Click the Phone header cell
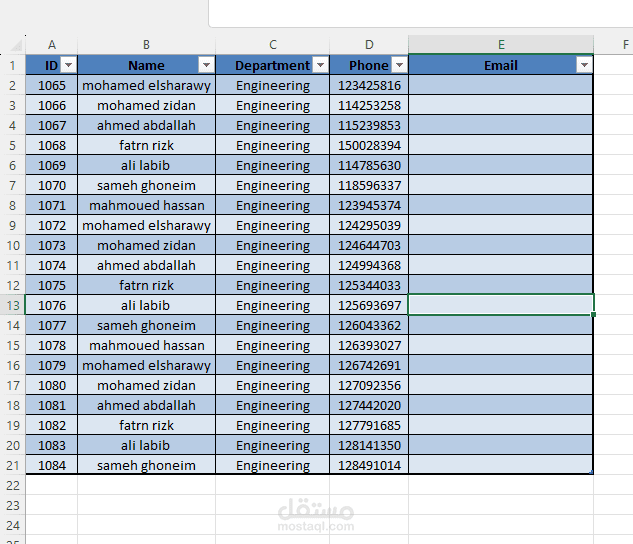633x544 pixels. [369, 65]
